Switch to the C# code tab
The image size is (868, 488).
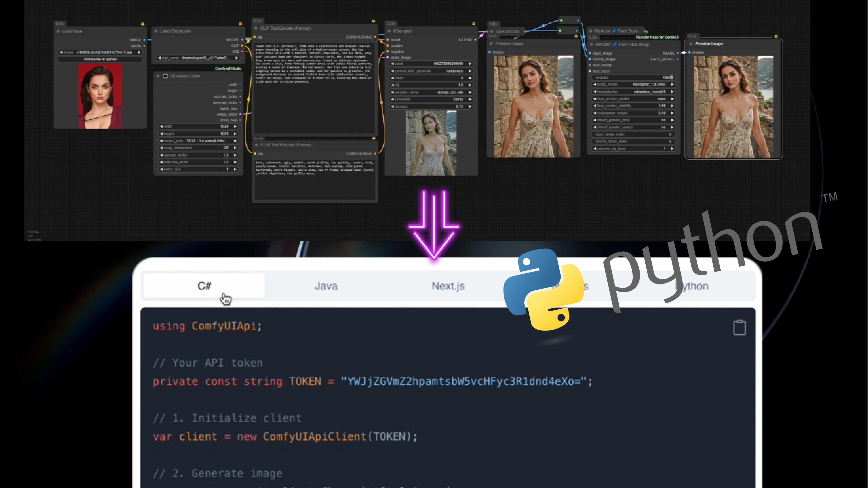204,286
